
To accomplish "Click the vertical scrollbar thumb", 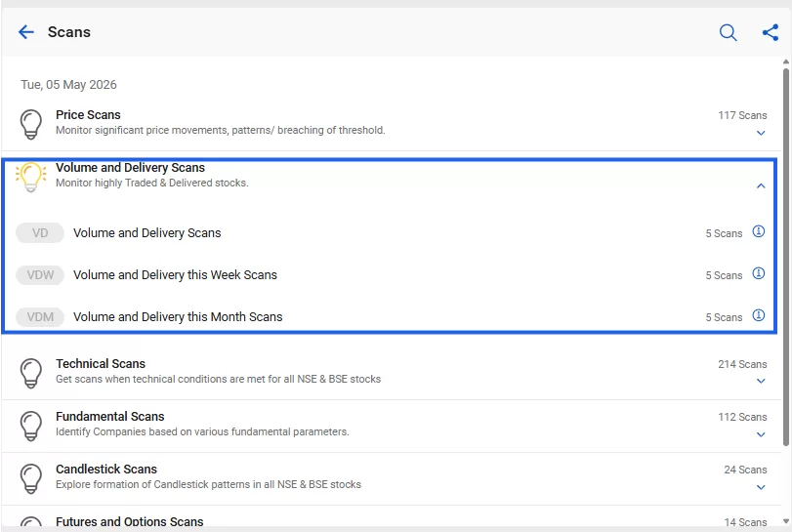I will pos(786,258).
